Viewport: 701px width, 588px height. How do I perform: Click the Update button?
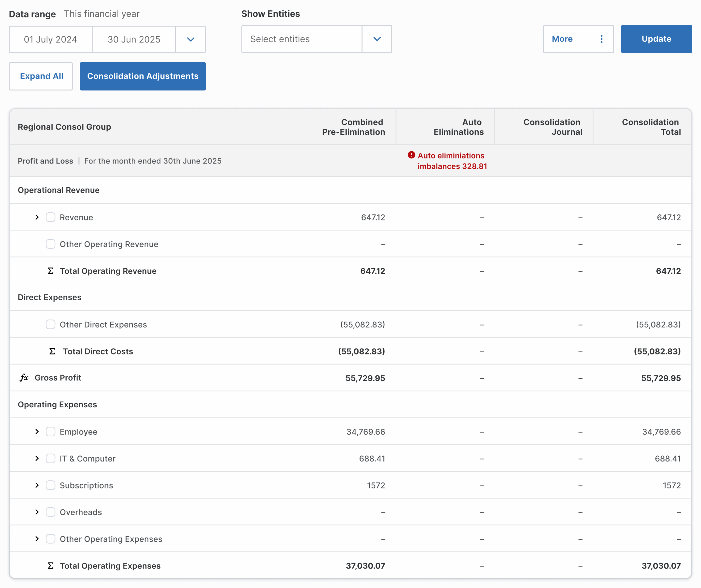click(656, 39)
